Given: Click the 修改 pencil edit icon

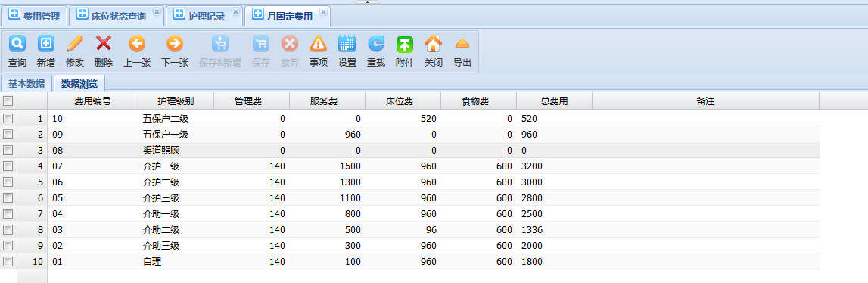Looking at the screenshot, I should pyautogui.click(x=75, y=43).
